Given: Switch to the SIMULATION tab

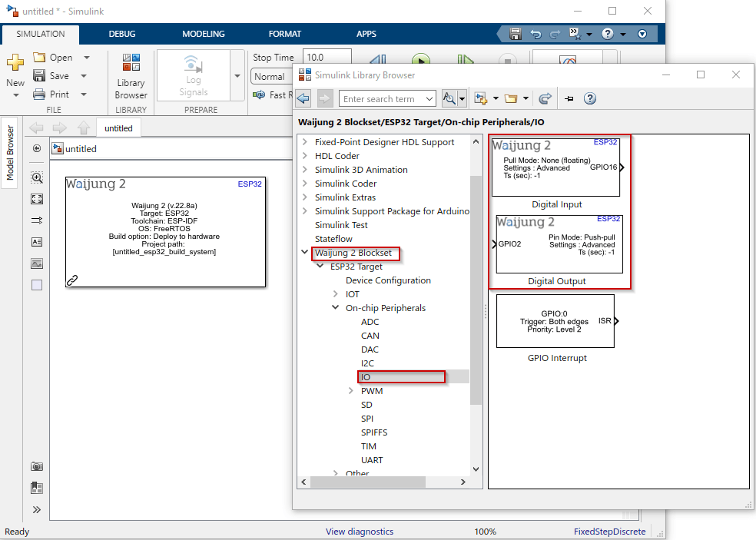Looking at the screenshot, I should point(41,34).
